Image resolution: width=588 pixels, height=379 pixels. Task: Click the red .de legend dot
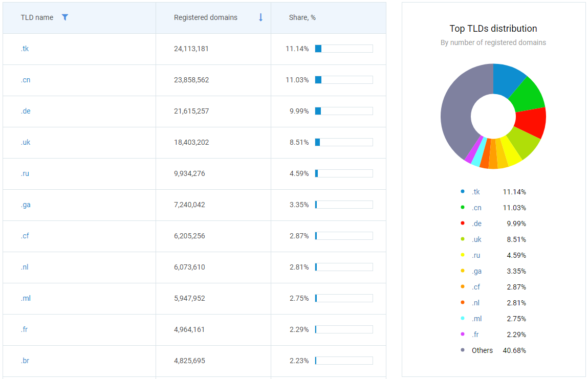coord(463,224)
